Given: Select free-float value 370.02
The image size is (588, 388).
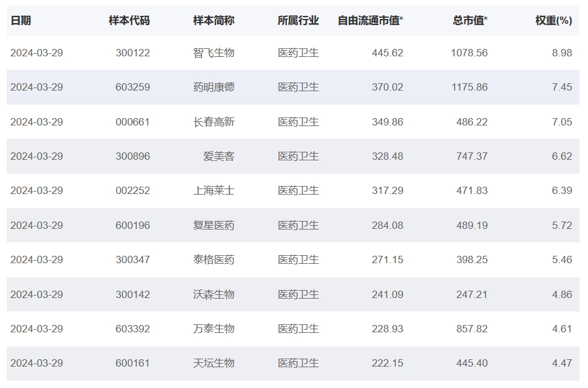Looking at the screenshot, I should tap(388, 87).
